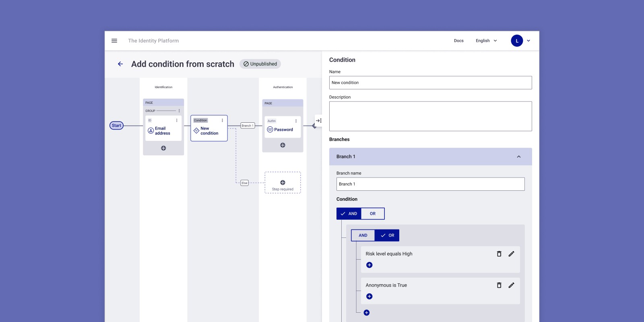The height and width of the screenshot is (322, 644).
Task: Delete the Anonymous is True rule
Action: pyautogui.click(x=499, y=285)
